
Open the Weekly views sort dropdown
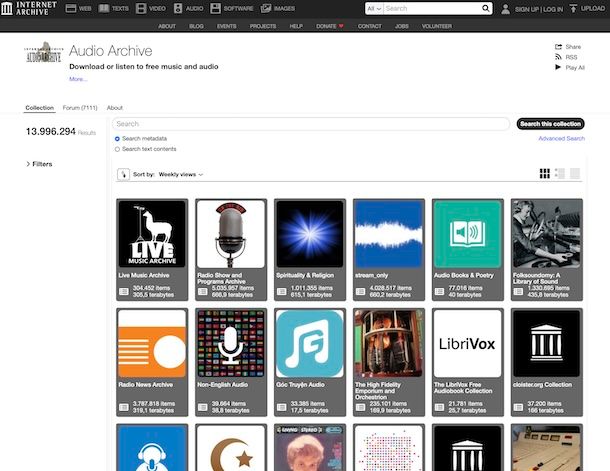(181, 175)
